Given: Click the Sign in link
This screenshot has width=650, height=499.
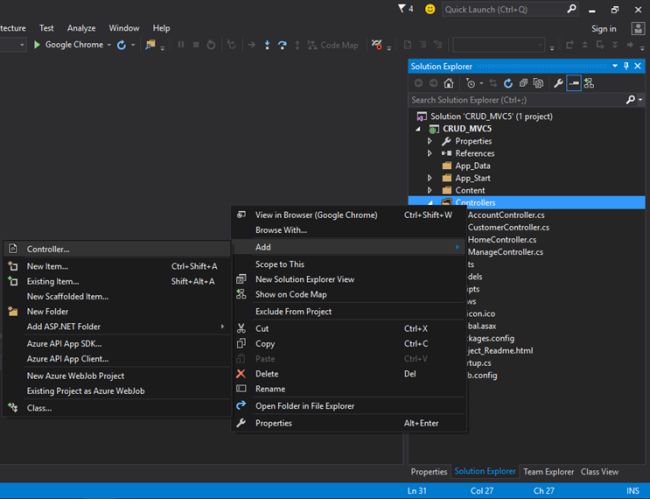Looking at the screenshot, I should click(x=604, y=29).
